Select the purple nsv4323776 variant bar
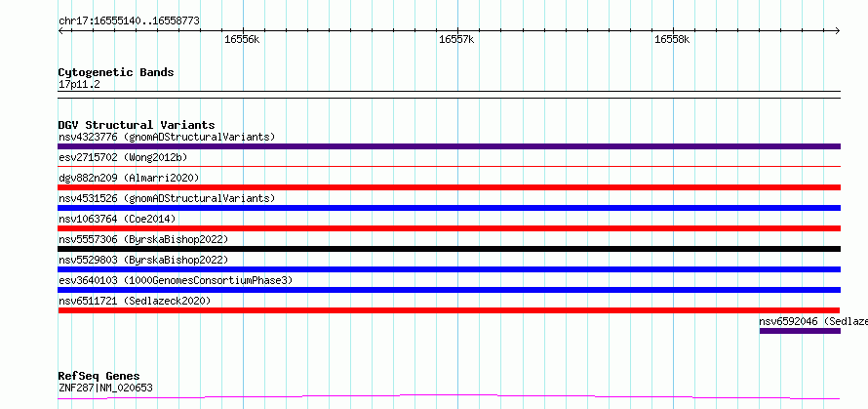 point(449,146)
